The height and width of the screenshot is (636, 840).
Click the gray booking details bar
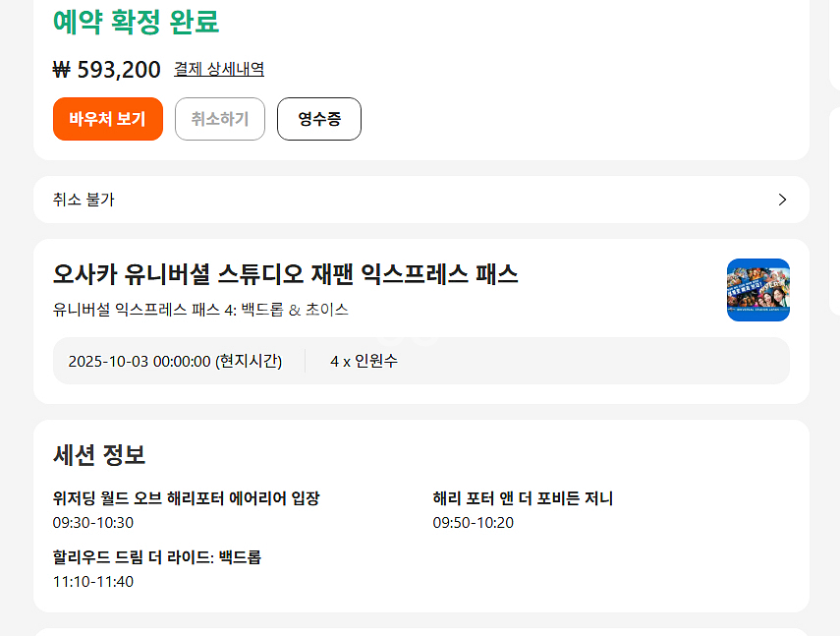click(420, 361)
